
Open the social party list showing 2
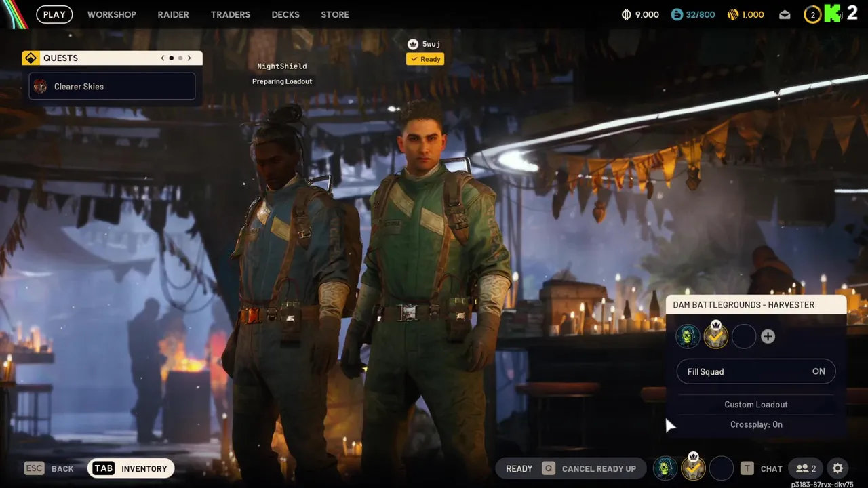tap(806, 468)
